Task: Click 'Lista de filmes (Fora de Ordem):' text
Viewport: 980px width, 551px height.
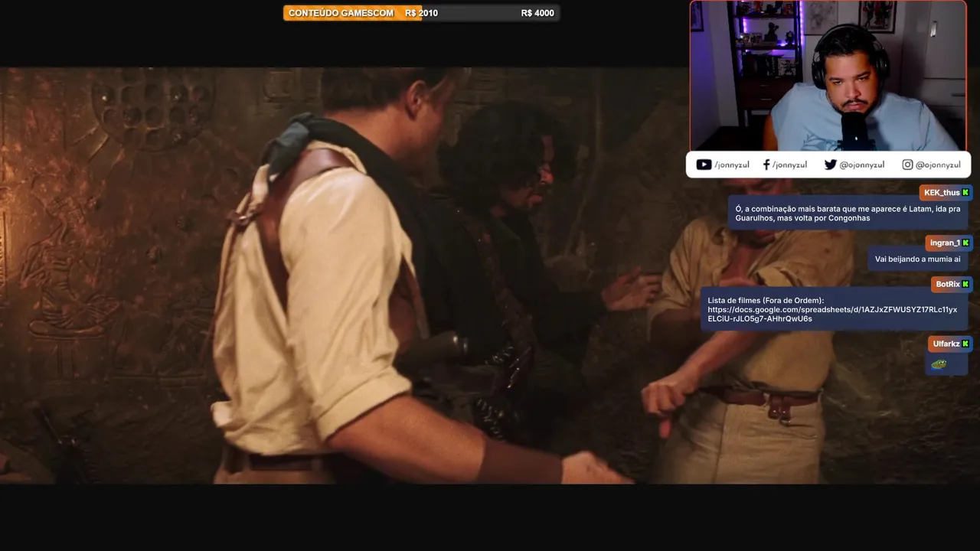Action: (766, 300)
